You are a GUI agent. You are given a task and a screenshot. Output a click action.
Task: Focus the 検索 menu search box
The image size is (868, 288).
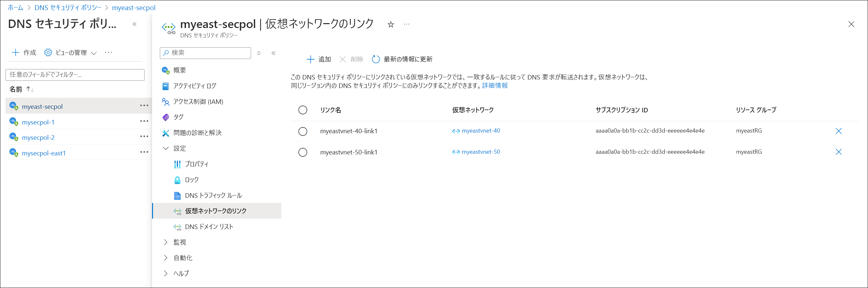click(x=205, y=53)
